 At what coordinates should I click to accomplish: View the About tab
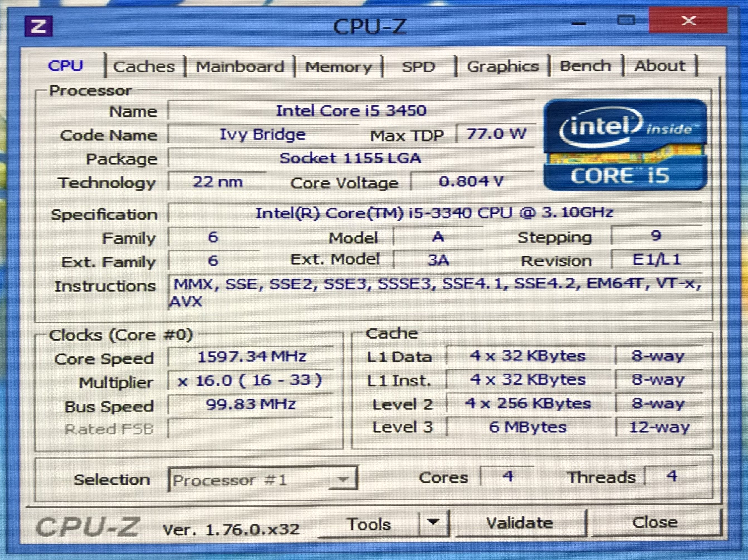pos(659,66)
